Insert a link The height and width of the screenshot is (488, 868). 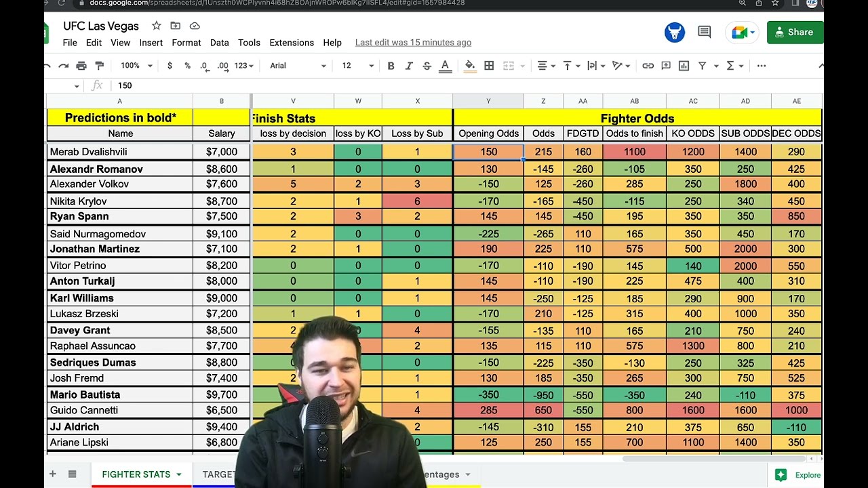point(648,66)
